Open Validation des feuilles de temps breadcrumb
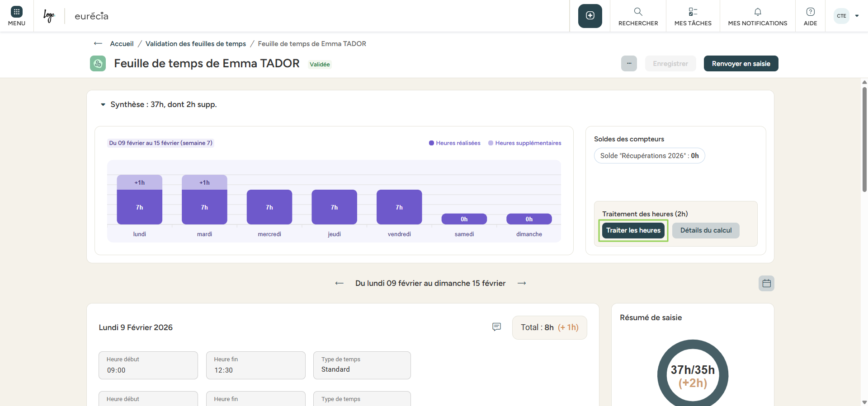This screenshot has width=868, height=406. (x=195, y=44)
